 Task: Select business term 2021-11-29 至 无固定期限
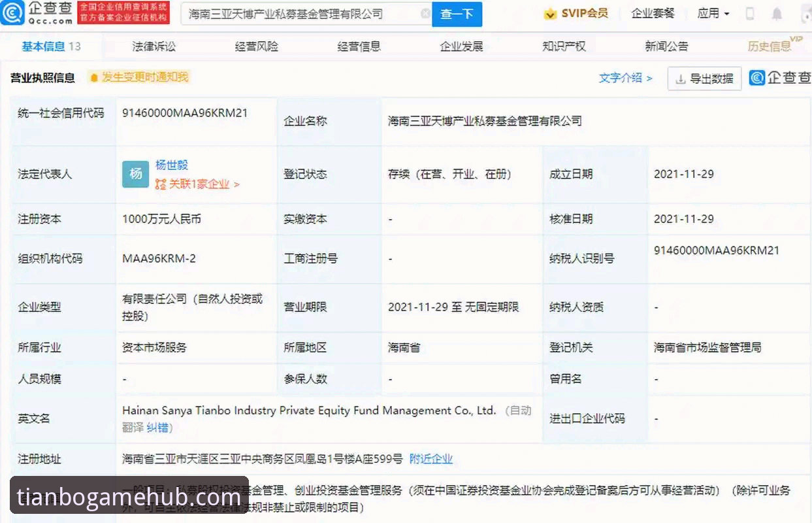point(453,307)
